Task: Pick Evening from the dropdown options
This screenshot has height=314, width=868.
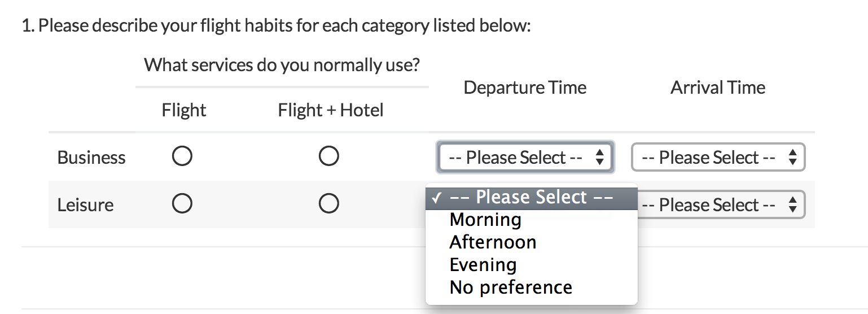Action: 483,265
